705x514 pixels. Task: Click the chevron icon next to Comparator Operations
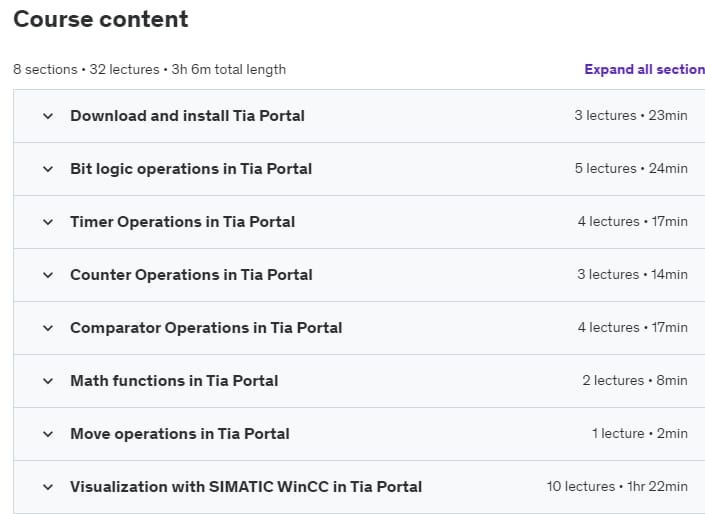(47, 328)
